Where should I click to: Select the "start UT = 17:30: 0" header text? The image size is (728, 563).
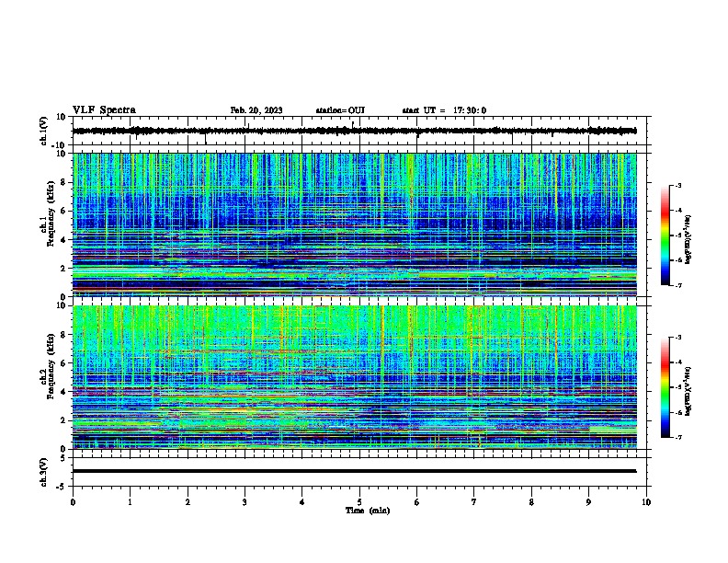444,110
